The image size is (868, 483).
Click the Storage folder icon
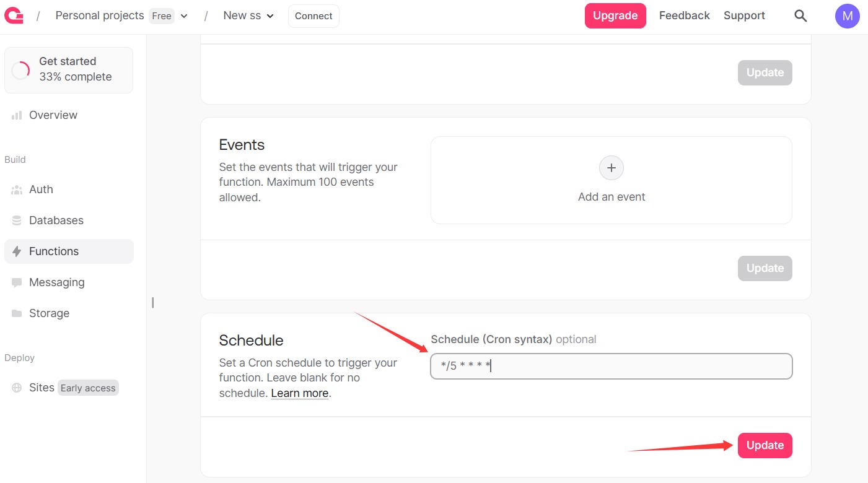point(17,313)
